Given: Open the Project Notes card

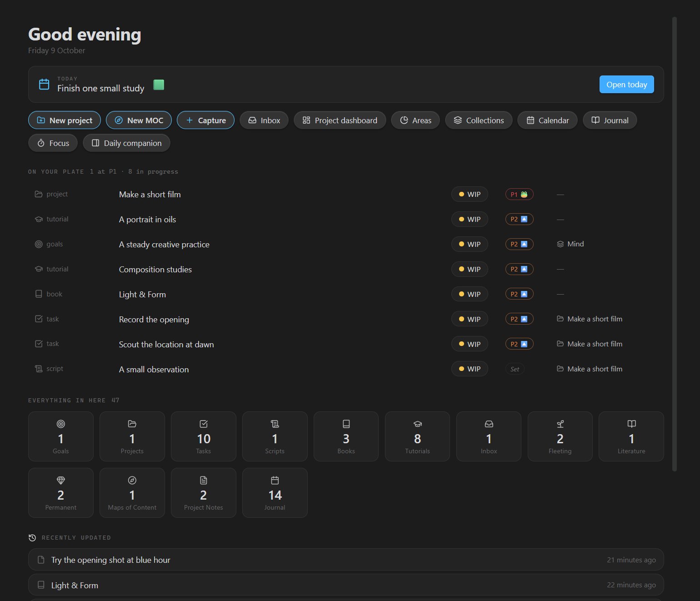Looking at the screenshot, I should pyautogui.click(x=204, y=493).
